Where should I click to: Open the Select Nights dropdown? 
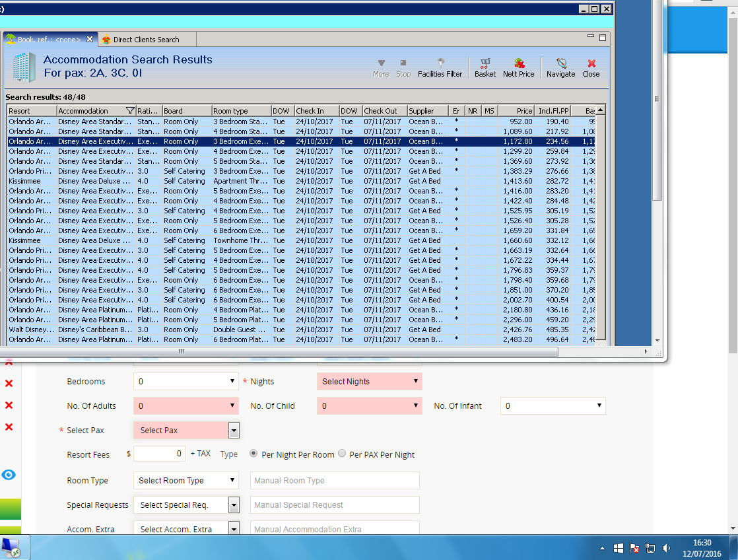pos(369,382)
